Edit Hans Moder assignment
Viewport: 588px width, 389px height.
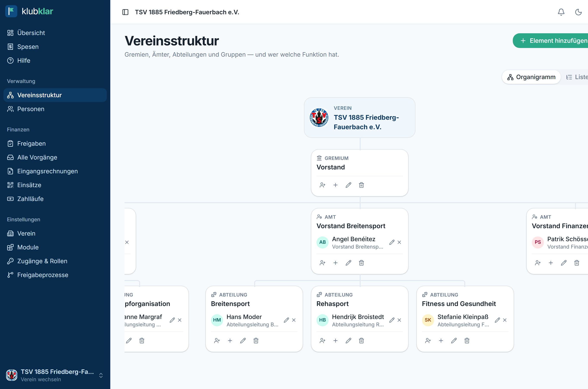(286, 320)
